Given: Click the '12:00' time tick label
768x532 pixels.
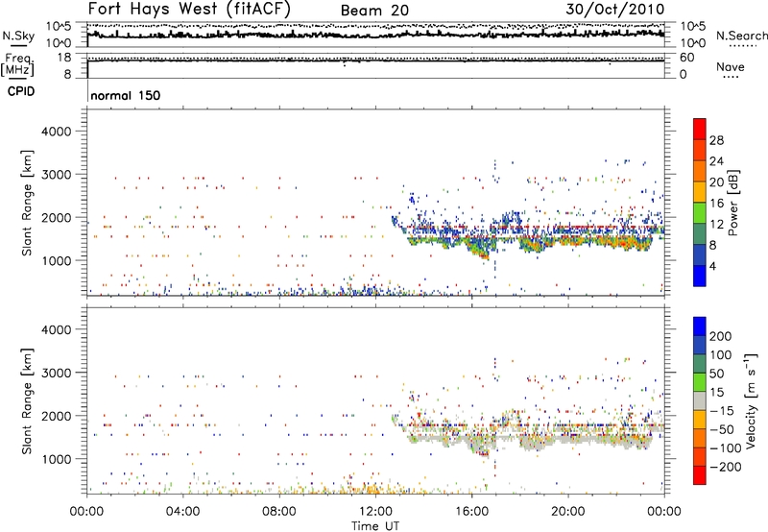Looking at the screenshot, I should pyautogui.click(x=375, y=512).
